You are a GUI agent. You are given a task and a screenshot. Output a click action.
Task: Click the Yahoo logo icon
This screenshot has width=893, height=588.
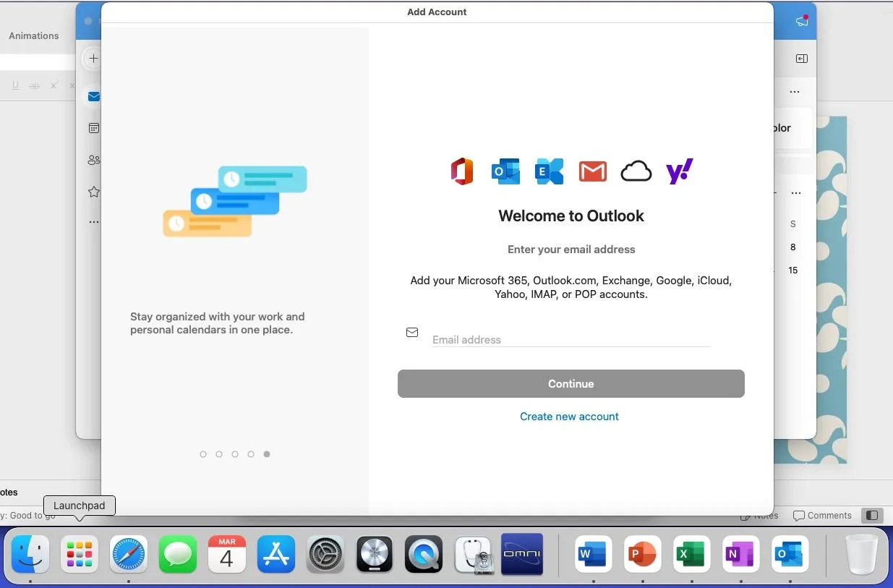680,171
